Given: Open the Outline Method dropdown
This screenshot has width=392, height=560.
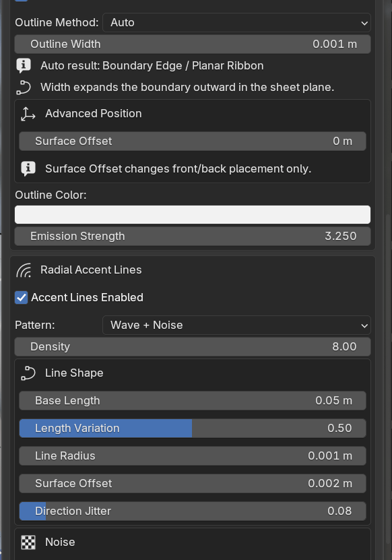Looking at the screenshot, I should tap(236, 23).
